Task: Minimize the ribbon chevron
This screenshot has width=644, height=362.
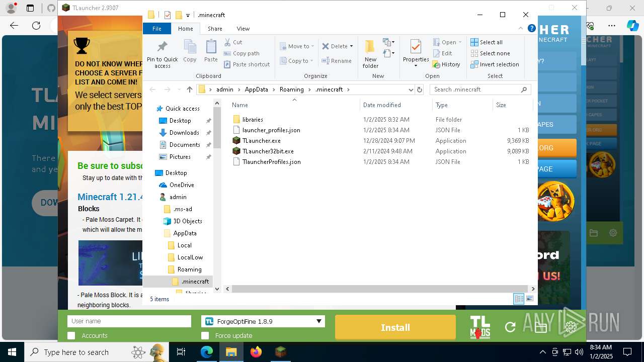Action: (522, 29)
